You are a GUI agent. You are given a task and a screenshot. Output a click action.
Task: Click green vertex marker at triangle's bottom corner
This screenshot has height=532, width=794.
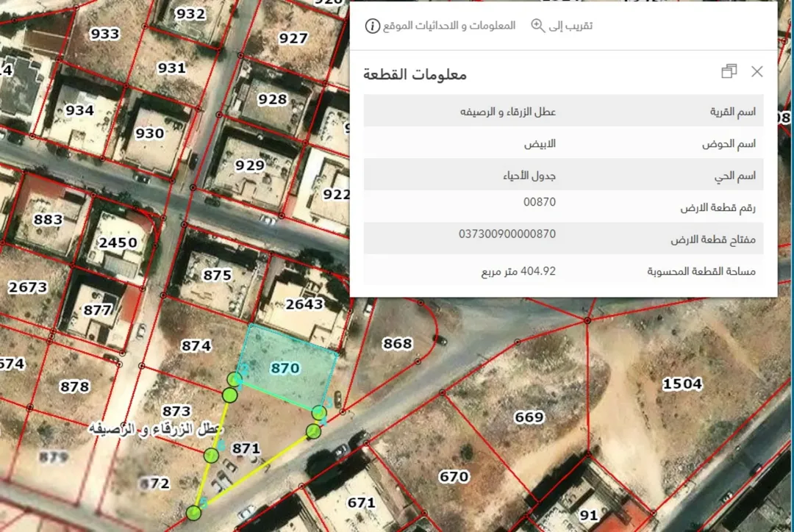(193, 513)
